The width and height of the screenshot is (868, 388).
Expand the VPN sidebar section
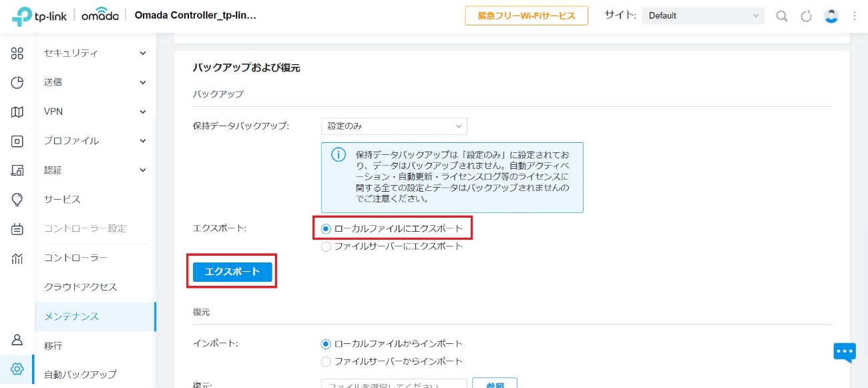(95, 112)
